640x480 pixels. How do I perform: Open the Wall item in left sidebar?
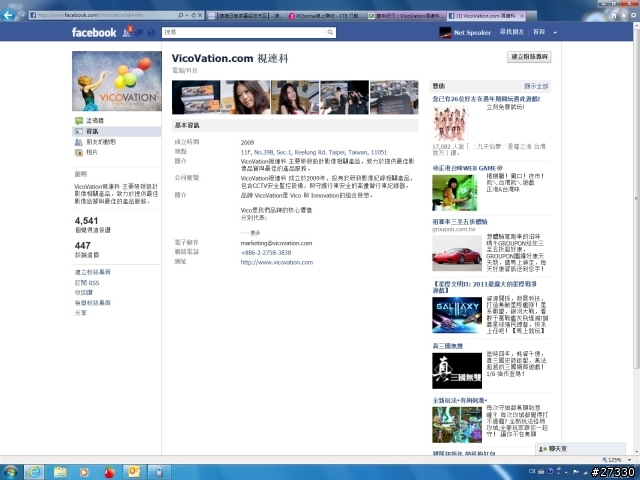[x=95, y=120]
